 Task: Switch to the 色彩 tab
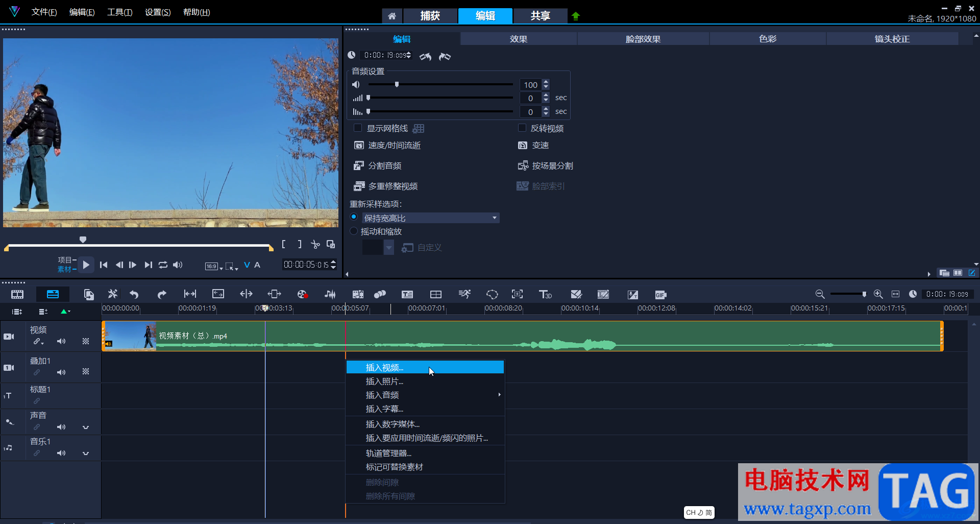[768, 39]
